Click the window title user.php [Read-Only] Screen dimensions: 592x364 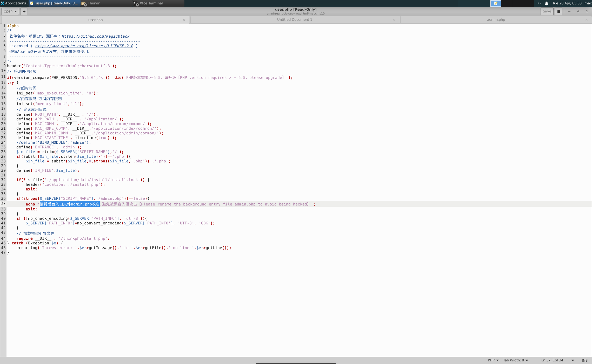tap(296, 9)
